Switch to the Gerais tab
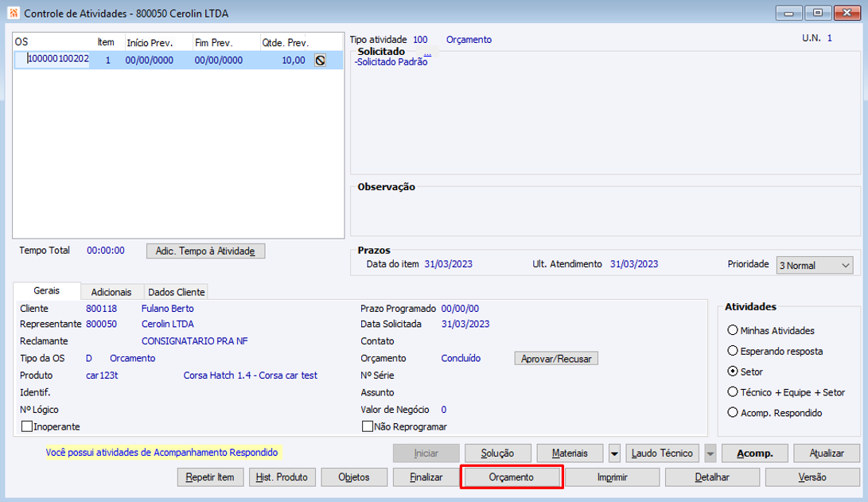The image size is (868, 502). (x=46, y=290)
